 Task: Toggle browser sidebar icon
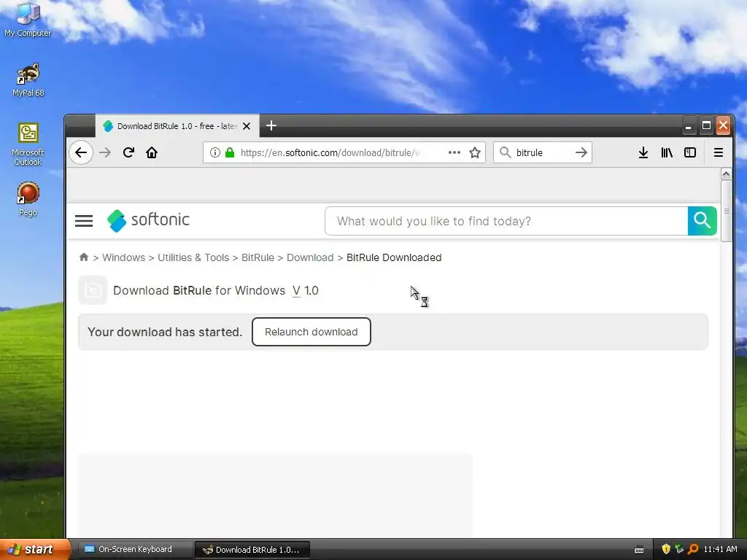[690, 152]
